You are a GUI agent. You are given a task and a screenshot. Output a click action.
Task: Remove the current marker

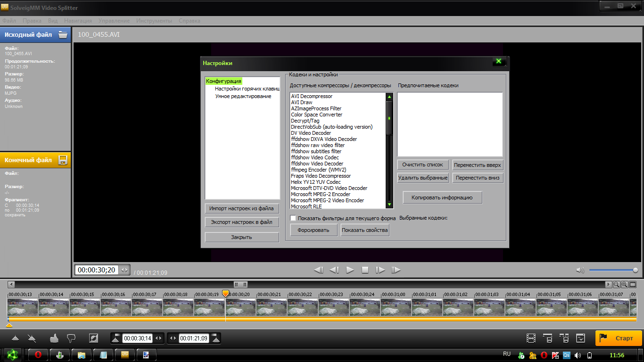[x=32, y=338]
